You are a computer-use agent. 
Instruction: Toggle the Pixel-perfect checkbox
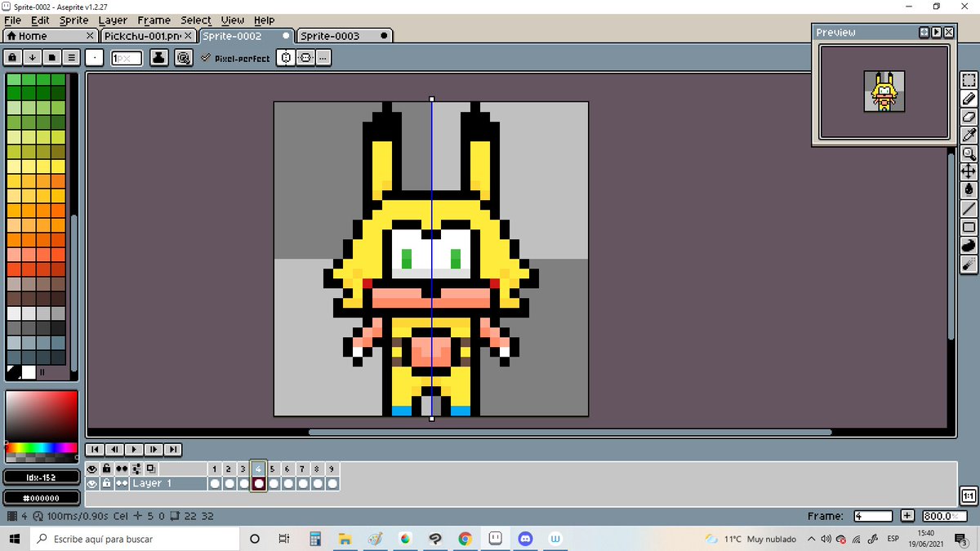click(x=235, y=58)
